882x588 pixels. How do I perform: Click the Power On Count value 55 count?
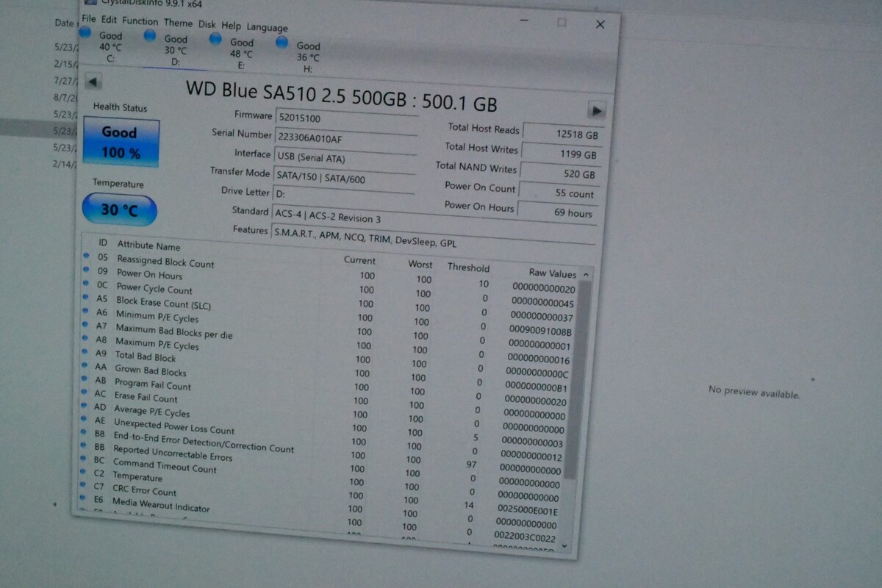tap(559, 193)
